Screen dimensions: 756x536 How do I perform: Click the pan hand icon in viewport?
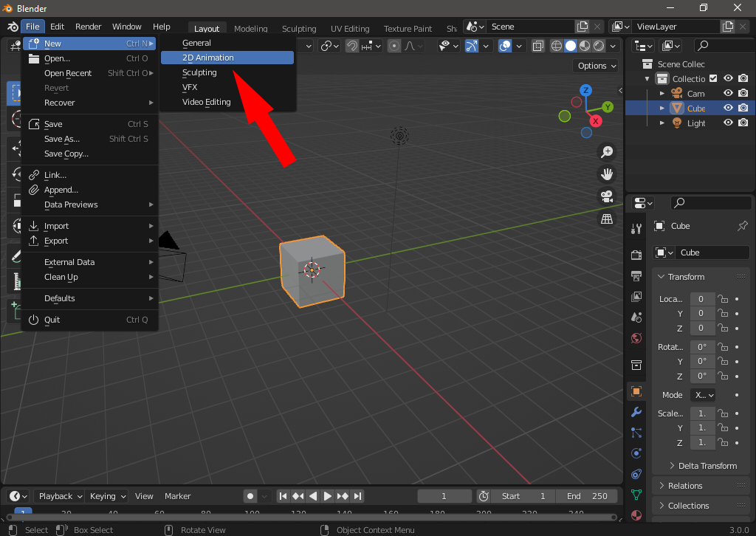pyautogui.click(x=607, y=174)
